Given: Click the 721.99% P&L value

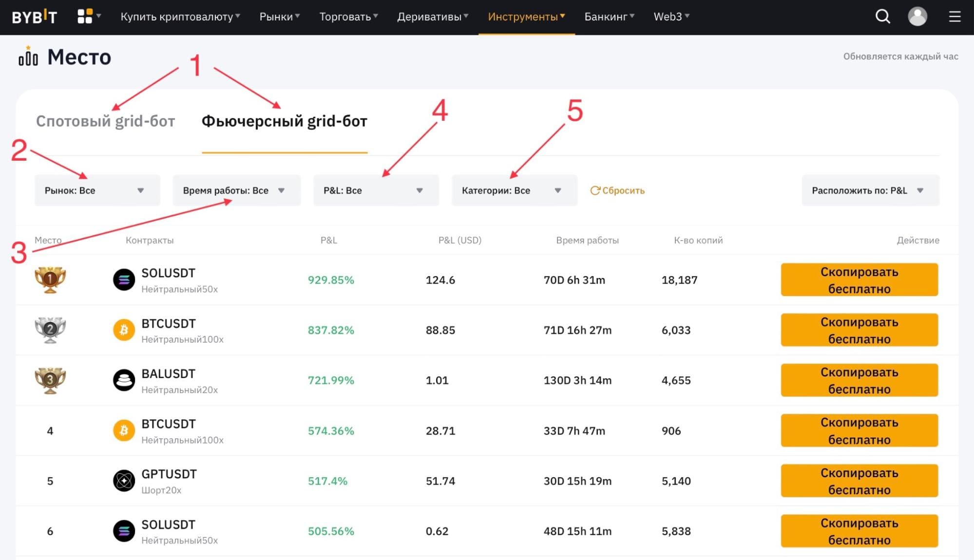Looking at the screenshot, I should [331, 380].
